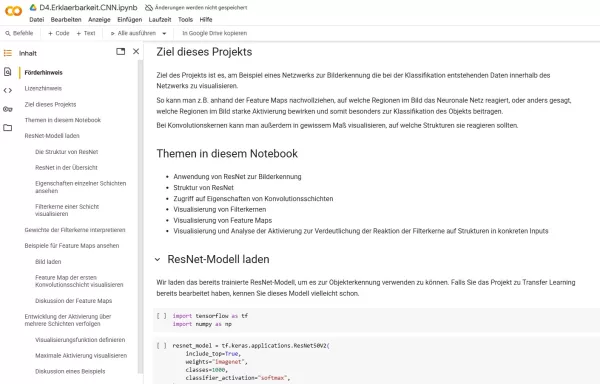Click the Google Drive file icon
The height and width of the screenshot is (384, 600).
33,7
